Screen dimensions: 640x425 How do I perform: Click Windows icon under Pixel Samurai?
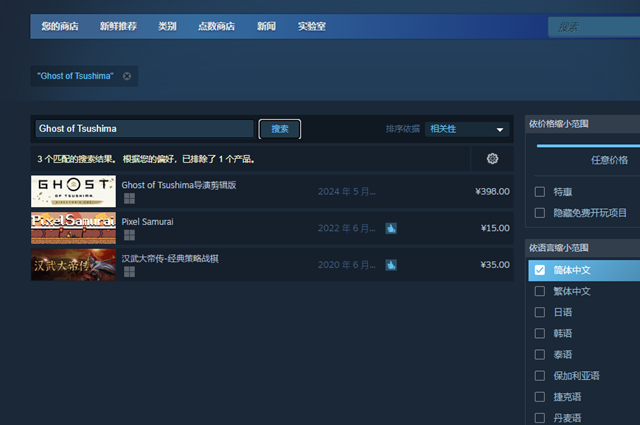[129, 235]
